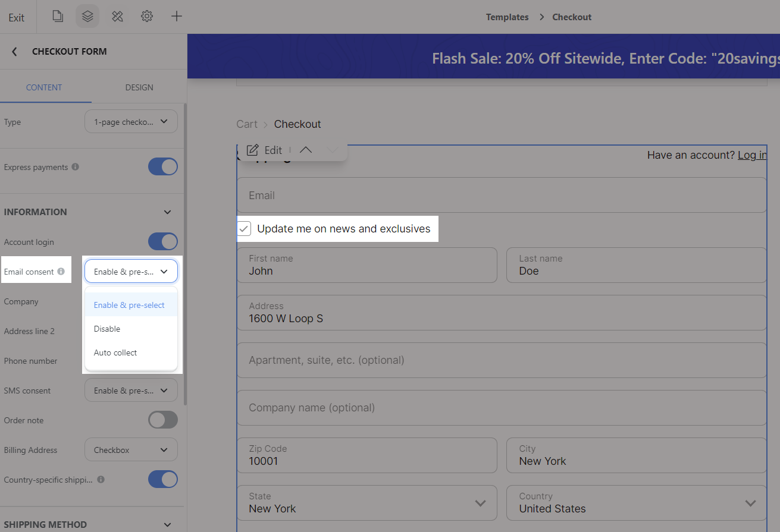The width and height of the screenshot is (780, 532).
Task: Move section down with down arrow
Action: (x=333, y=150)
